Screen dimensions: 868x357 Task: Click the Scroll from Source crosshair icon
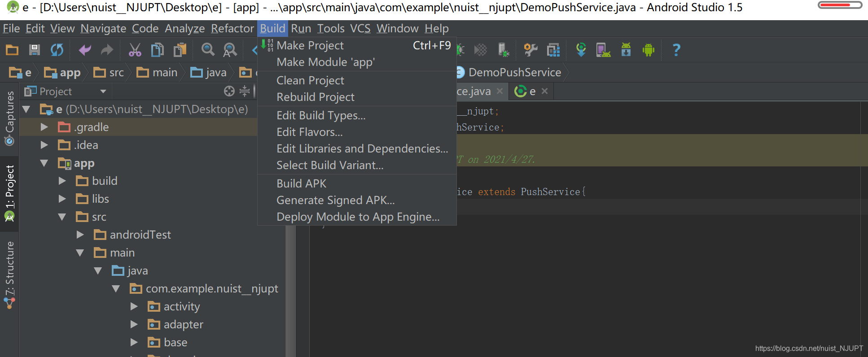point(229,91)
